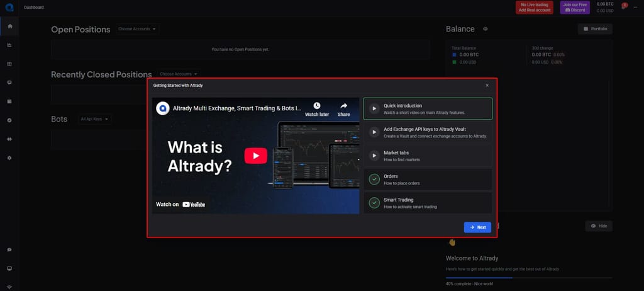Viewport: 644px width, 291px height.
Task: Click the 0.00 BTC balance in header
Action: [605, 4]
